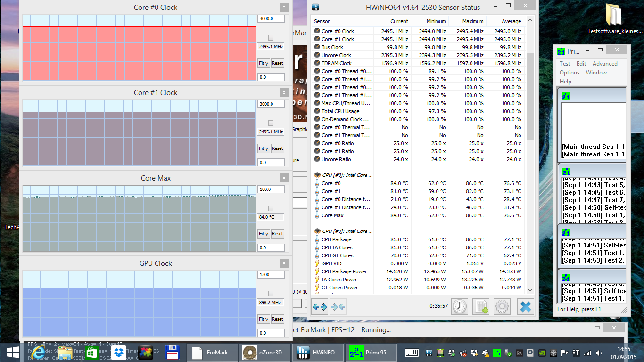Toggle the checkbox in GPU Clock graph
Viewport: 644px width, 362px height.
click(x=271, y=294)
